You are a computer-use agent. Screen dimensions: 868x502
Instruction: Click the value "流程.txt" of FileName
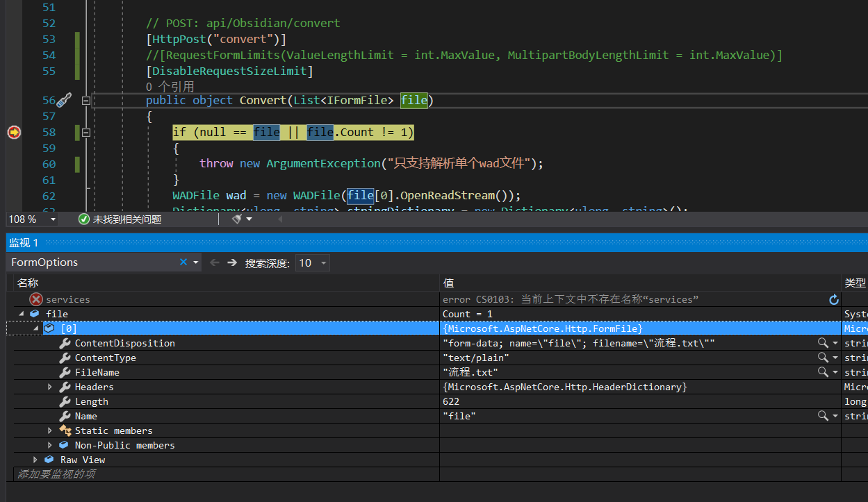point(470,372)
